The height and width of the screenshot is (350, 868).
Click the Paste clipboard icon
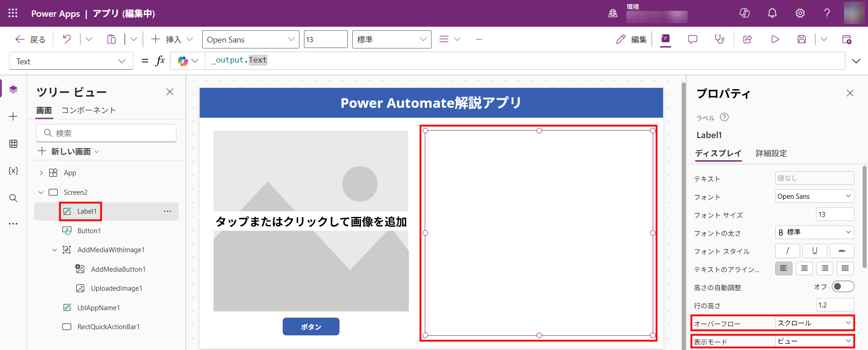[111, 39]
